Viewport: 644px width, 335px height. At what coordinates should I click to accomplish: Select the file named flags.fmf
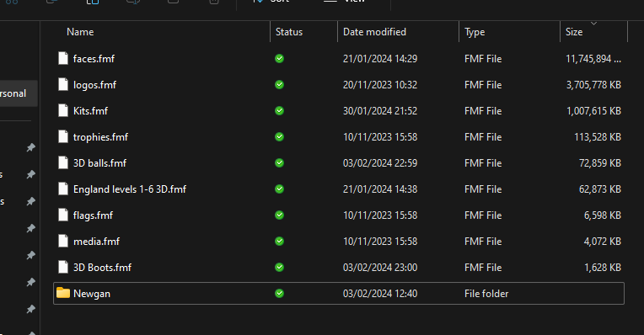pyautogui.click(x=93, y=215)
